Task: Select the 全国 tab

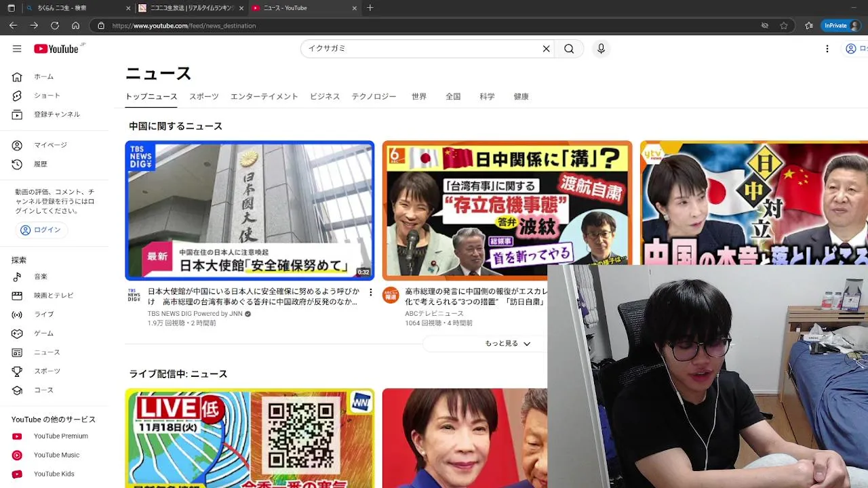Action: click(453, 96)
